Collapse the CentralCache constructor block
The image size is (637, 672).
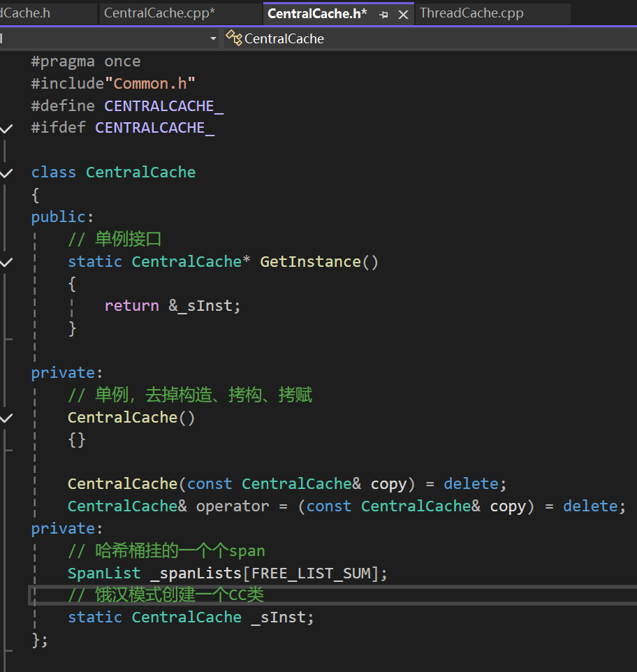pyautogui.click(x=6, y=418)
